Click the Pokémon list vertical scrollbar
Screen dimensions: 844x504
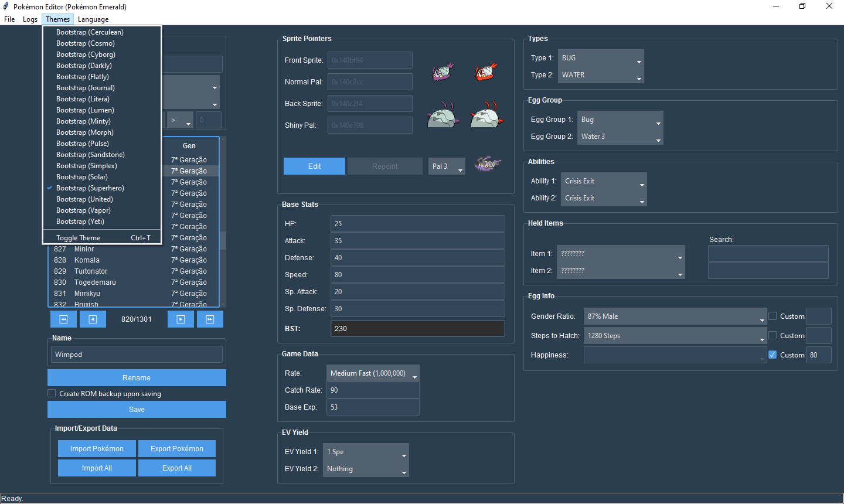(223, 240)
